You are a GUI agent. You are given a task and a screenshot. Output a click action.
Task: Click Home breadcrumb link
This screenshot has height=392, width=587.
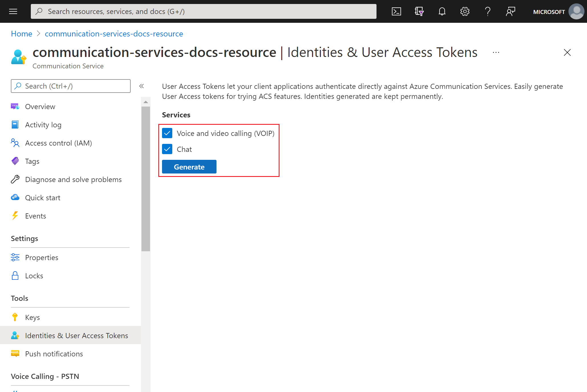(21, 33)
